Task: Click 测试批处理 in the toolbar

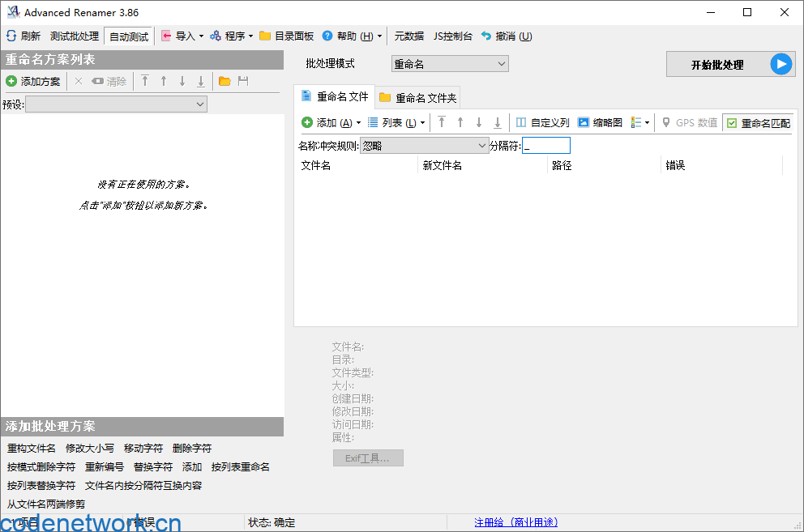Action: tap(75, 36)
